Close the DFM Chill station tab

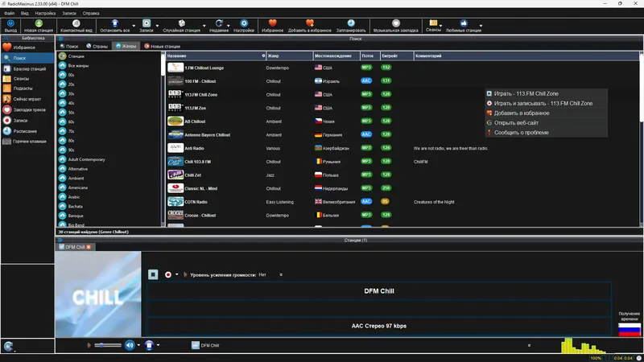tap(89, 247)
